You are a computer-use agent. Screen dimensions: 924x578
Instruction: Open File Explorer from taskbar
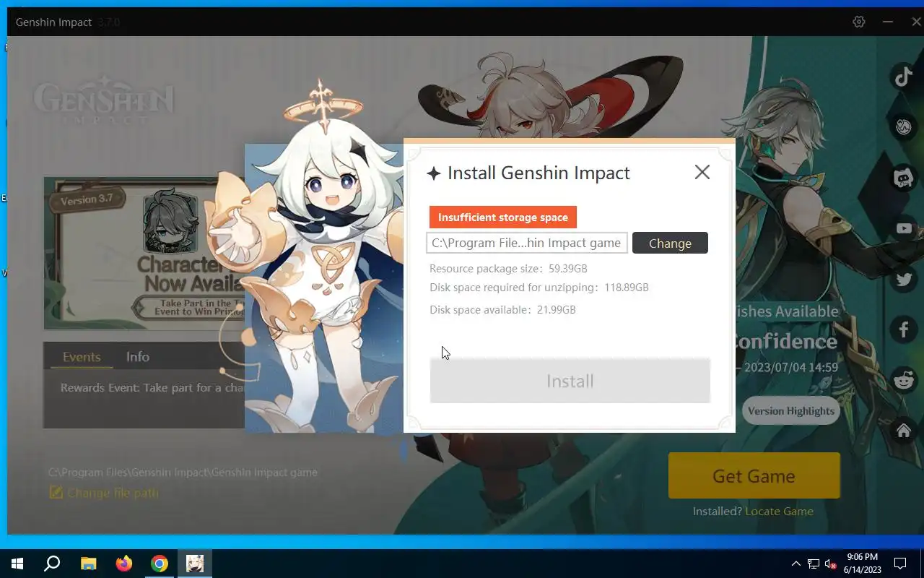pyautogui.click(x=88, y=564)
